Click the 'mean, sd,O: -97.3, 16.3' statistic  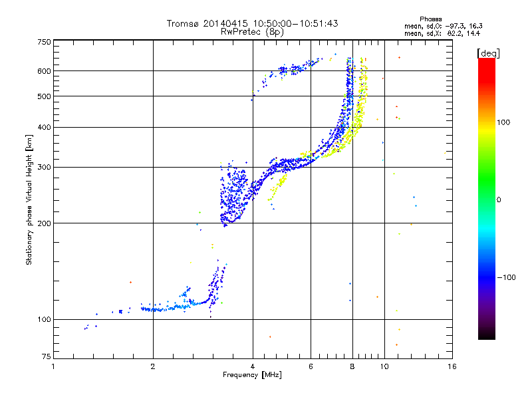point(443,26)
